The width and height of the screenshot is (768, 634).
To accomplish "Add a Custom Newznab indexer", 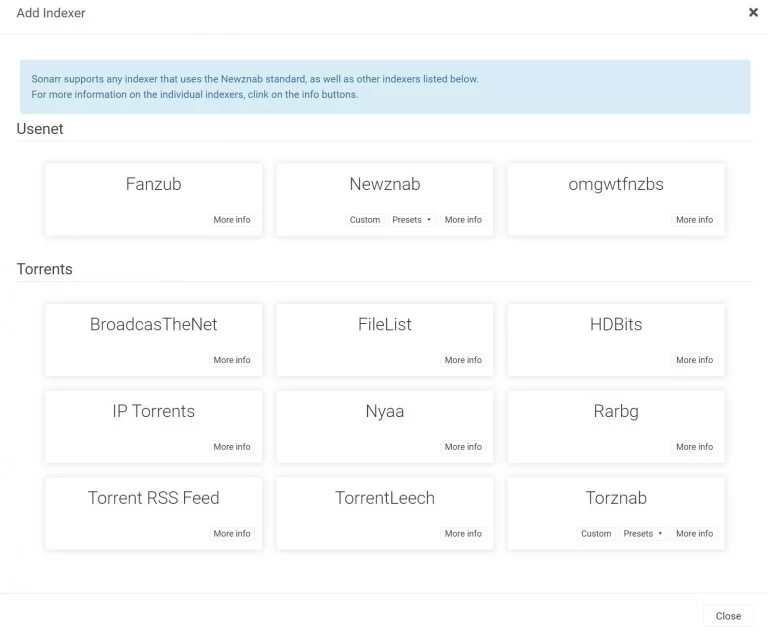I will (x=365, y=220).
